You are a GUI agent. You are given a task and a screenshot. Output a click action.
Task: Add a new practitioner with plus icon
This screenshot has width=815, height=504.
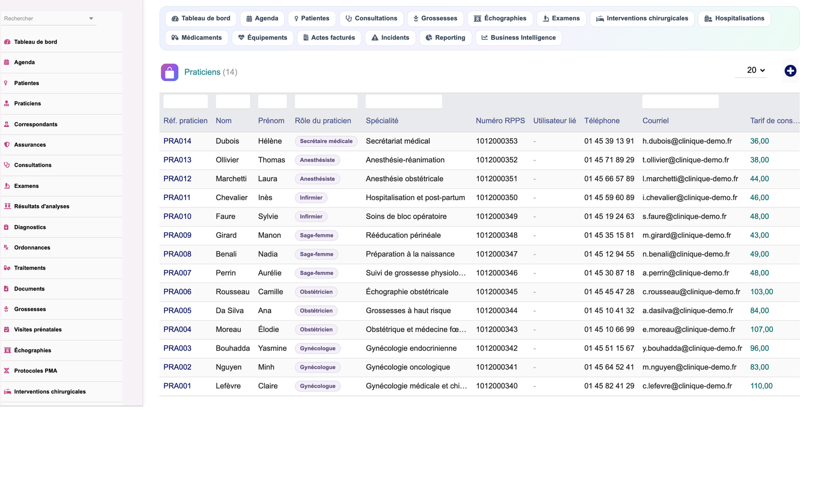790,70
